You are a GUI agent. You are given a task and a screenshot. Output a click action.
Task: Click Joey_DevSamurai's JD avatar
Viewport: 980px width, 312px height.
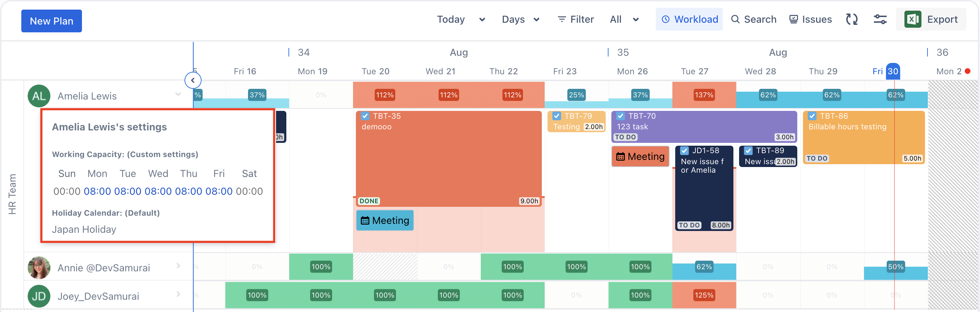pos(39,296)
